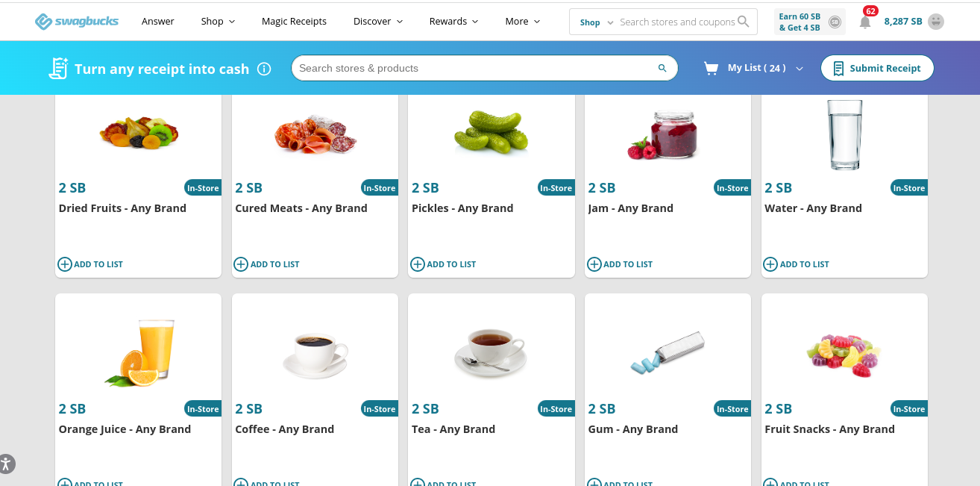Screen dimensions: 980x486
Task: Expand the Shop menu dropdown
Action: click(218, 22)
